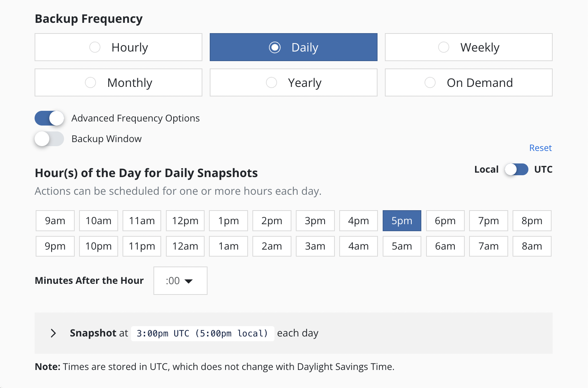Select On Demand backup option

tap(468, 82)
